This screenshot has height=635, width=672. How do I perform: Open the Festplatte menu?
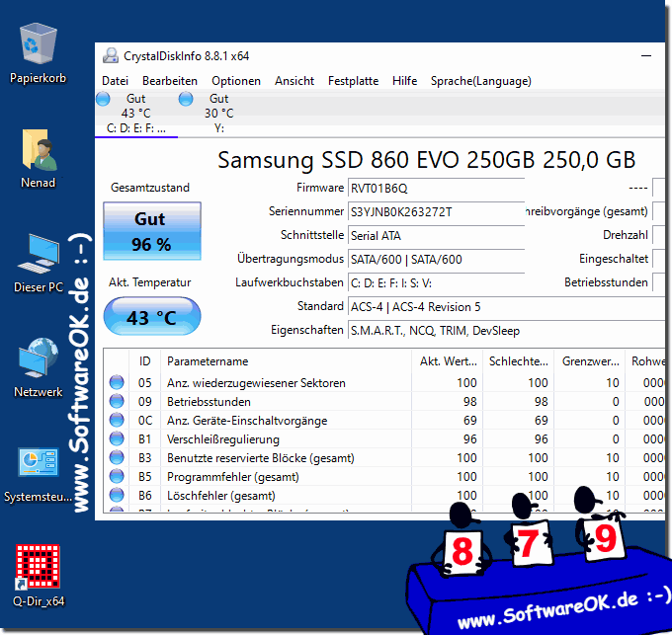coord(353,81)
